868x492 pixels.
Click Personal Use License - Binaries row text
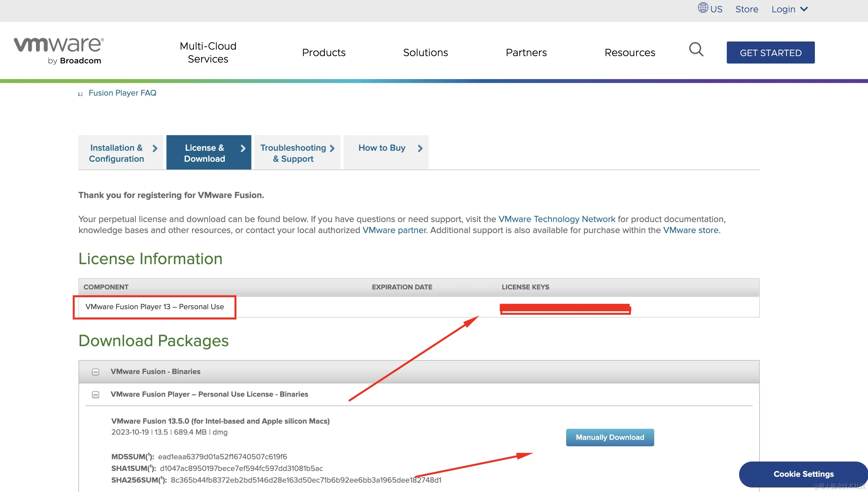[209, 394]
